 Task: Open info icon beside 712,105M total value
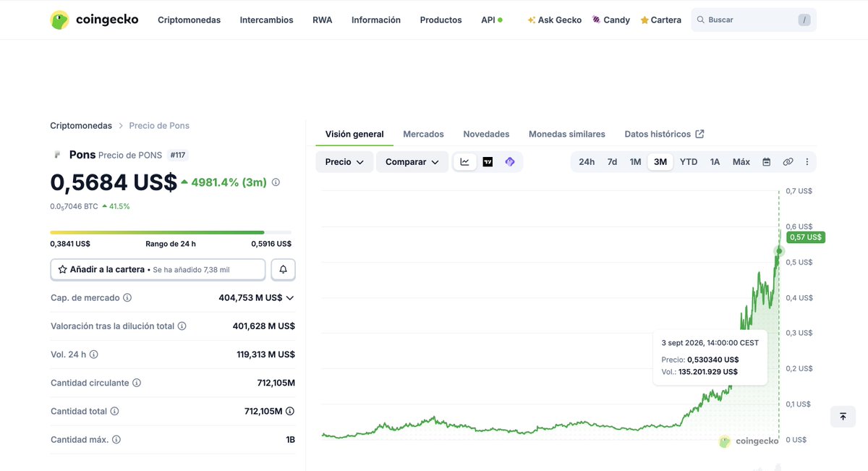coord(290,411)
